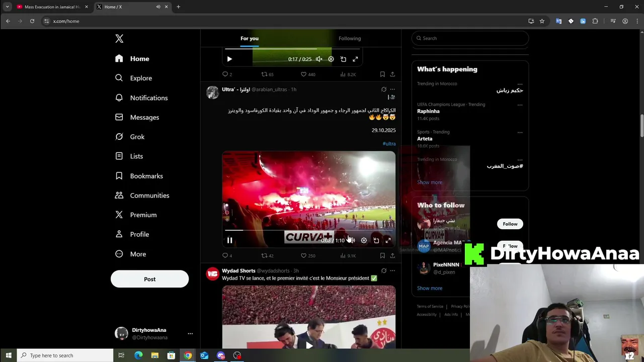Open more options on Wydad Shorts post
This screenshot has height=362, width=644.
point(392,270)
